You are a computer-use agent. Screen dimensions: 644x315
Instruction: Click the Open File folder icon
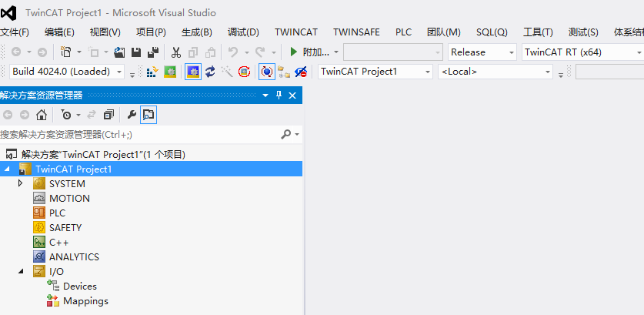(119, 52)
